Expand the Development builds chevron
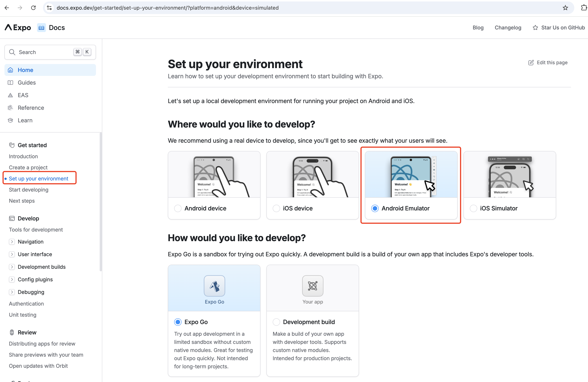The image size is (588, 382). coord(12,267)
